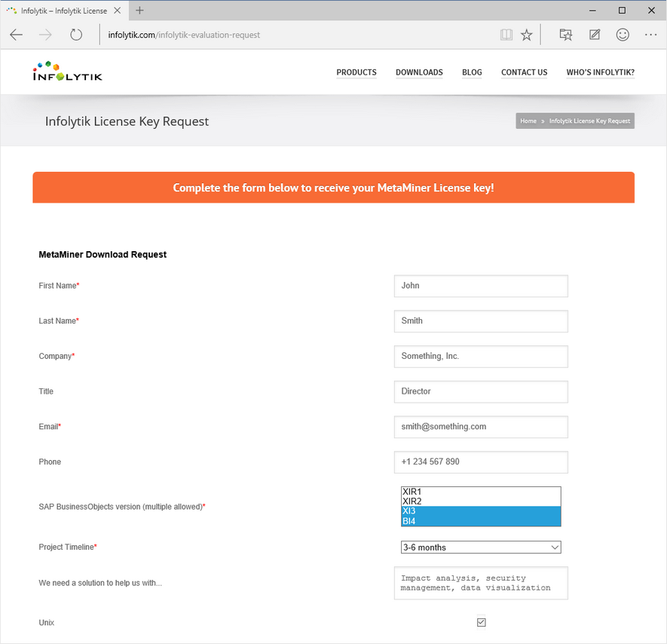
Task: Click Infolytik License Key Request breadcrumb
Action: coord(589,121)
